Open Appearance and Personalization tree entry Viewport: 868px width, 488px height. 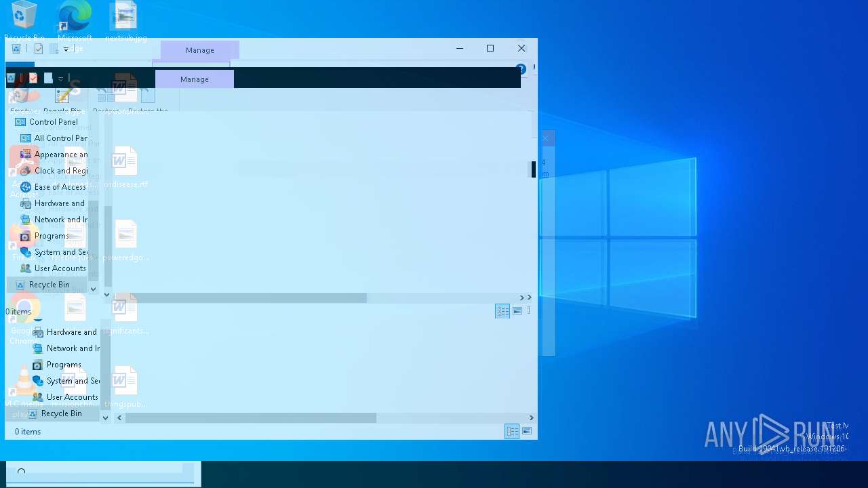(x=61, y=155)
